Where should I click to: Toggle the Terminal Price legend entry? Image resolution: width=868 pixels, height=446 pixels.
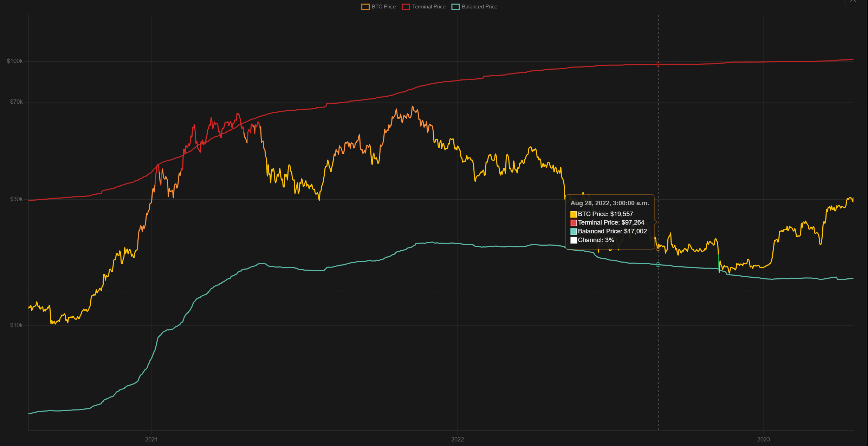(x=423, y=7)
